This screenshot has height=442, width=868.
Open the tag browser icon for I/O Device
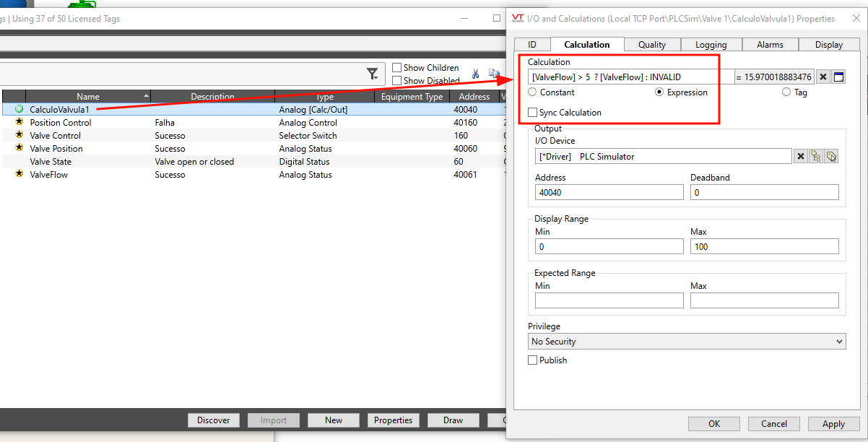point(816,156)
